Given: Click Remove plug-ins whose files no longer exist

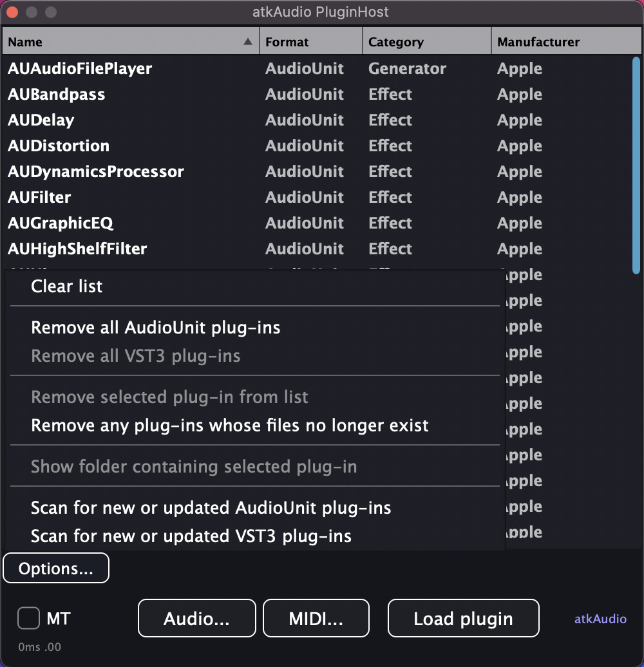Looking at the screenshot, I should tap(229, 426).
